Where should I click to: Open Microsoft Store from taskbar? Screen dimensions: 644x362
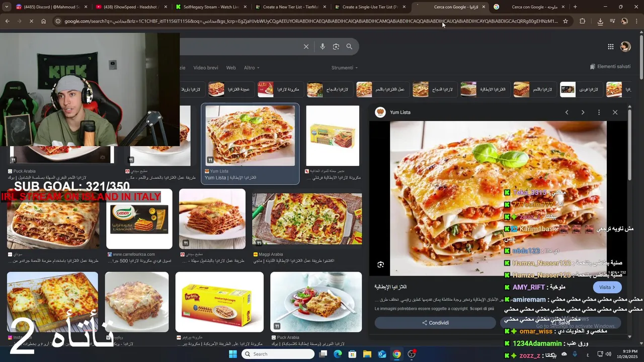(352, 354)
